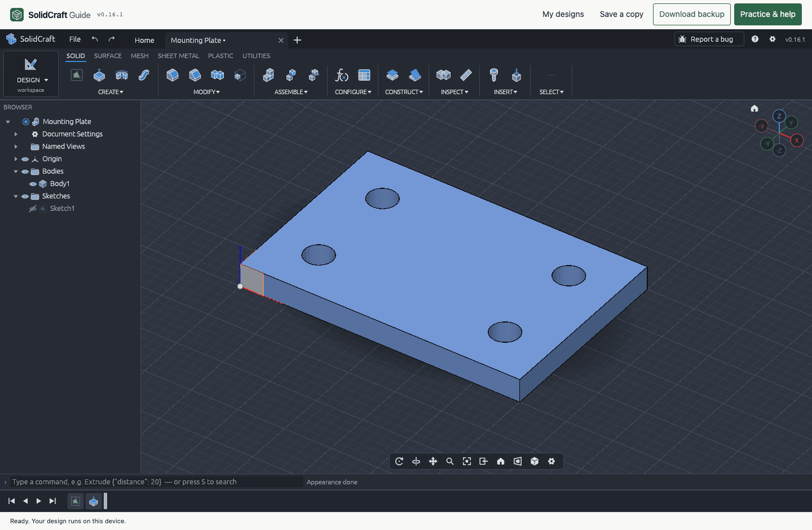Click the Extrude feature in timeline
This screenshot has width=812, height=530.
coord(94,501)
